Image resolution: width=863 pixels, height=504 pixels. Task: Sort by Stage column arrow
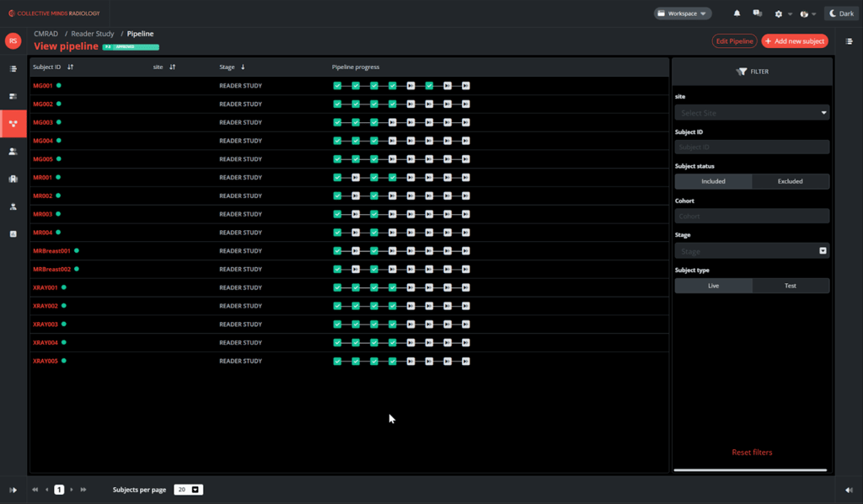pos(243,67)
